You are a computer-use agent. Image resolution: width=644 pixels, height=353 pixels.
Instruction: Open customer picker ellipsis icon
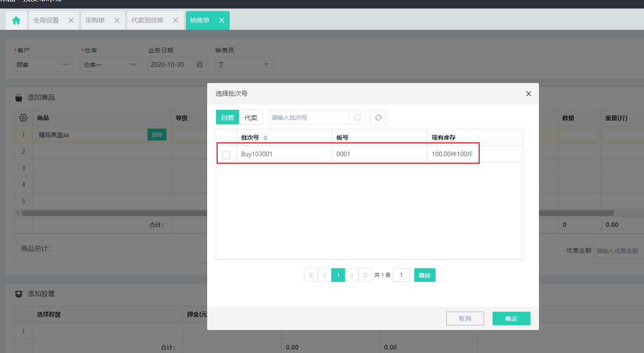pos(66,64)
